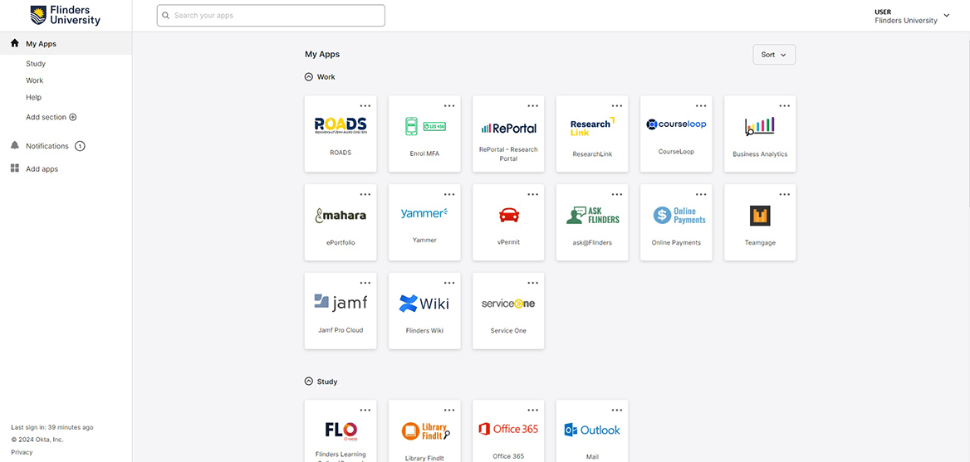Open Jamf Pro Cloud app

tap(340, 310)
